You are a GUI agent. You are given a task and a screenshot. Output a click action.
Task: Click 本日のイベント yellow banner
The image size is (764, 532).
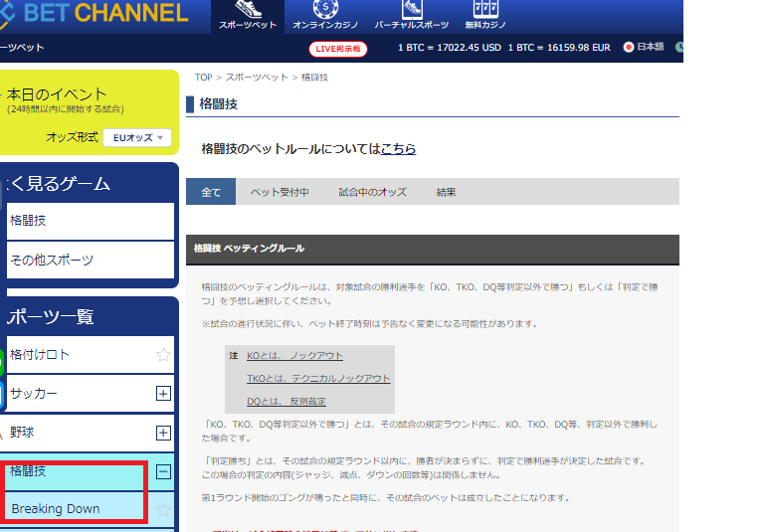tap(90, 112)
